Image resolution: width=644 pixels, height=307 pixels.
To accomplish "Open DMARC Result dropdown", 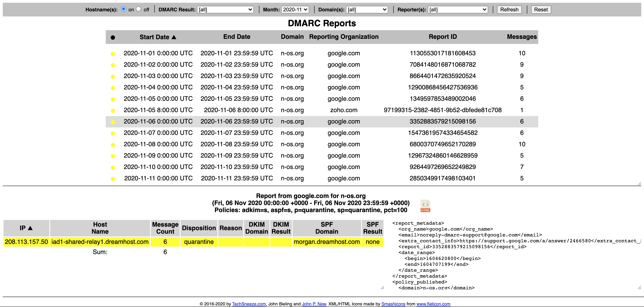I will pyautogui.click(x=225, y=9).
